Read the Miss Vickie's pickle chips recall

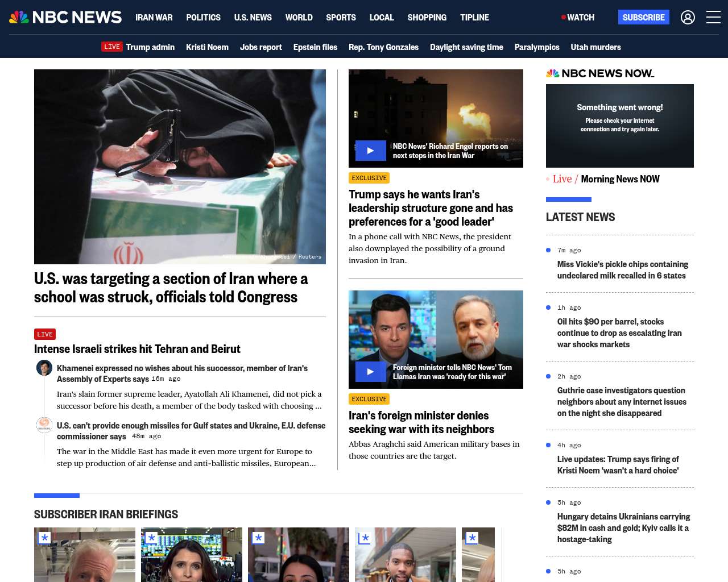[x=623, y=270]
